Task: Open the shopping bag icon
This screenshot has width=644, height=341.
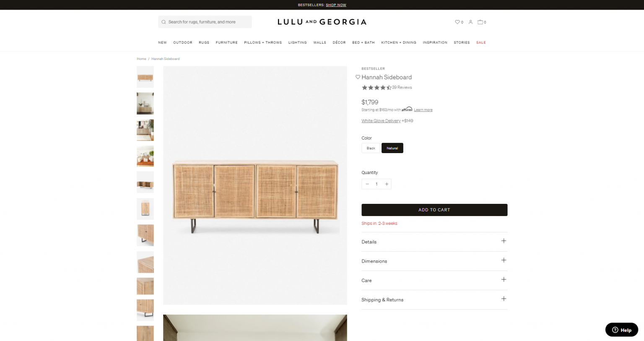Action: point(480,22)
